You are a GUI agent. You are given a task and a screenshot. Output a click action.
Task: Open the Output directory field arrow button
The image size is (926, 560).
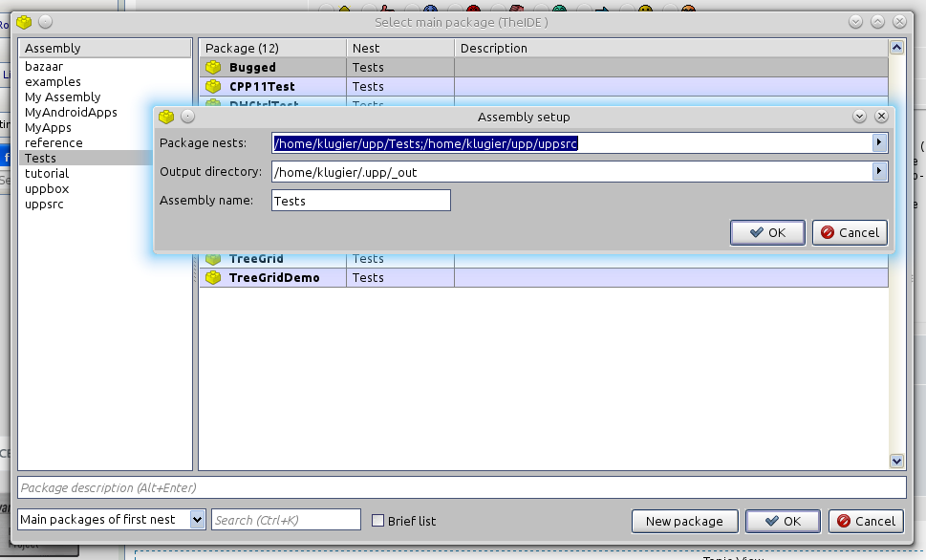tap(879, 172)
